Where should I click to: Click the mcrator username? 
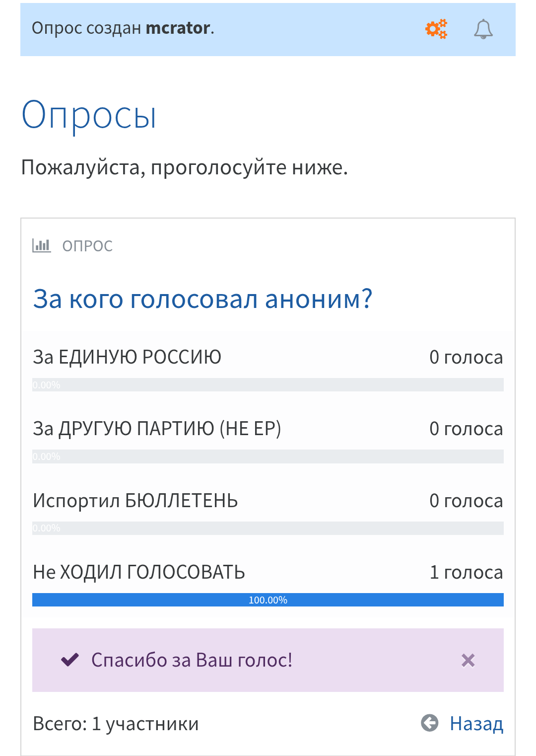point(178,28)
